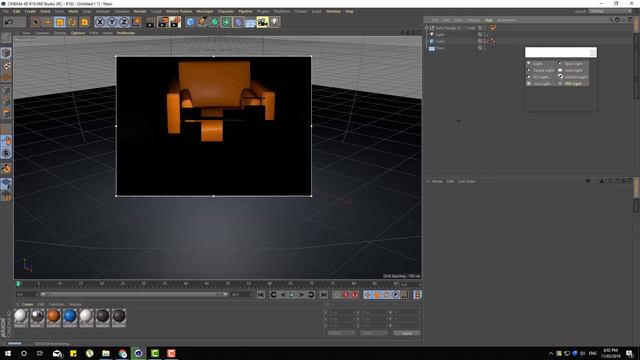Click Go to End of timeline
The width and height of the screenshot is (640, 360).
(324, 295)
